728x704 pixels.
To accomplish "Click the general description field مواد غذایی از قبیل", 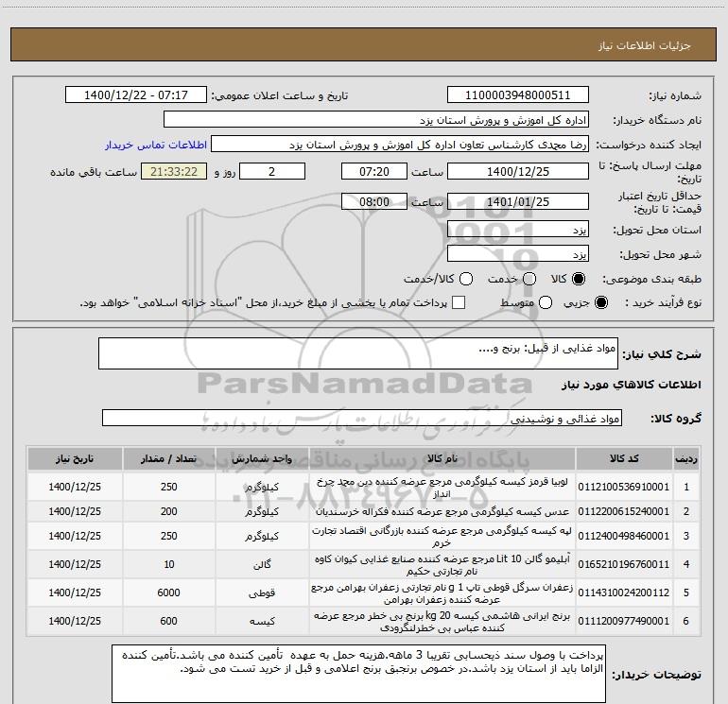I will (358, 353).
